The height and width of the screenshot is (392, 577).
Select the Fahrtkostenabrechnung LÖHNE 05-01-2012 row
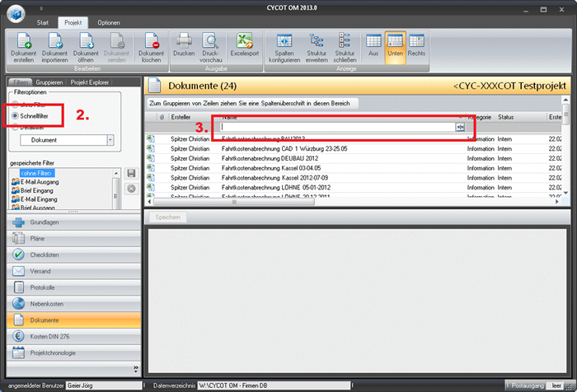pyautogui.click(x=354, y=188)
